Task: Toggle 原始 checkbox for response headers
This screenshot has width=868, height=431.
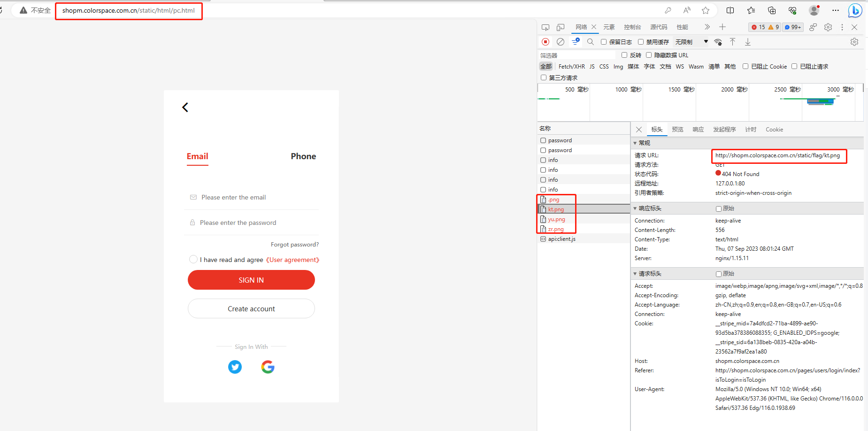Action: click(x=719, y=208)
